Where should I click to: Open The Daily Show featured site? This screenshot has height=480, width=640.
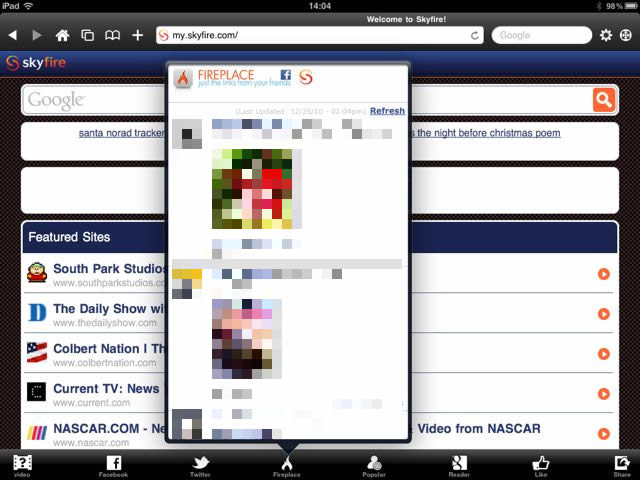click(94, 314)
